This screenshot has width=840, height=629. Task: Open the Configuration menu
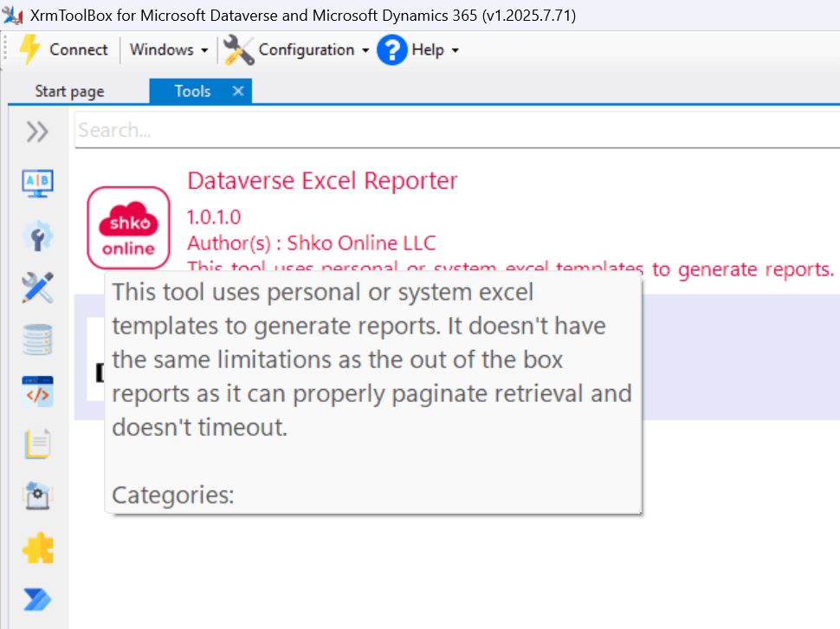tap(313, 50)
